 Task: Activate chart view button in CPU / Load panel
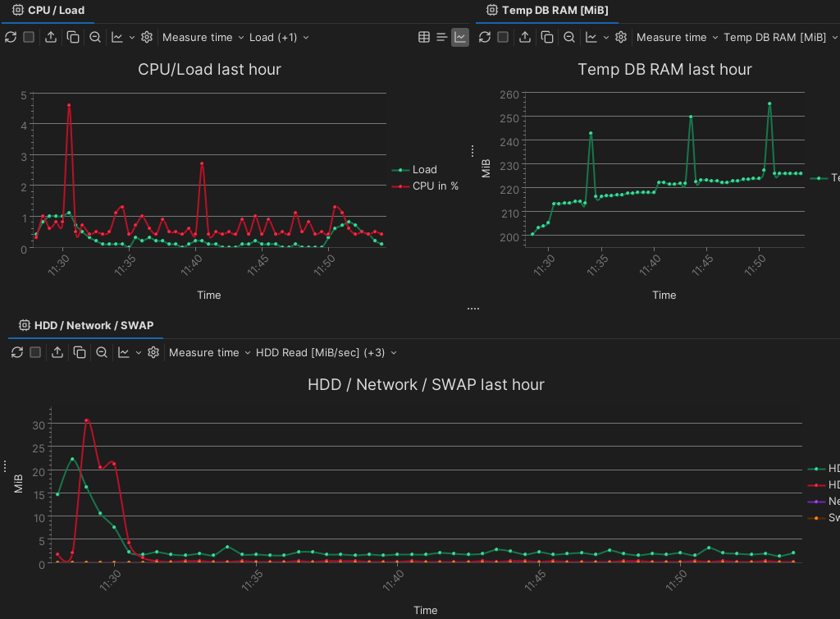tap(460, 37)
